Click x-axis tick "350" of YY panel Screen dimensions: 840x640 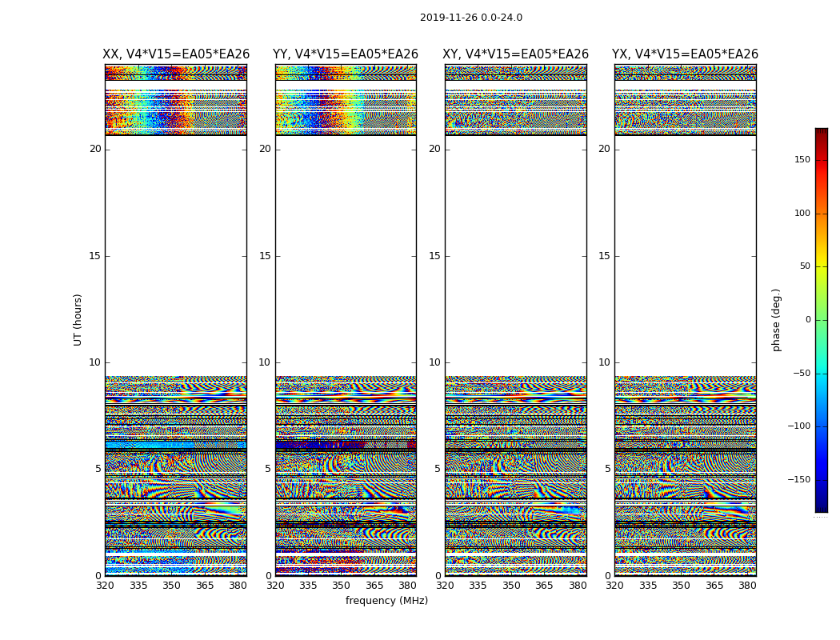tap(342, 586)
